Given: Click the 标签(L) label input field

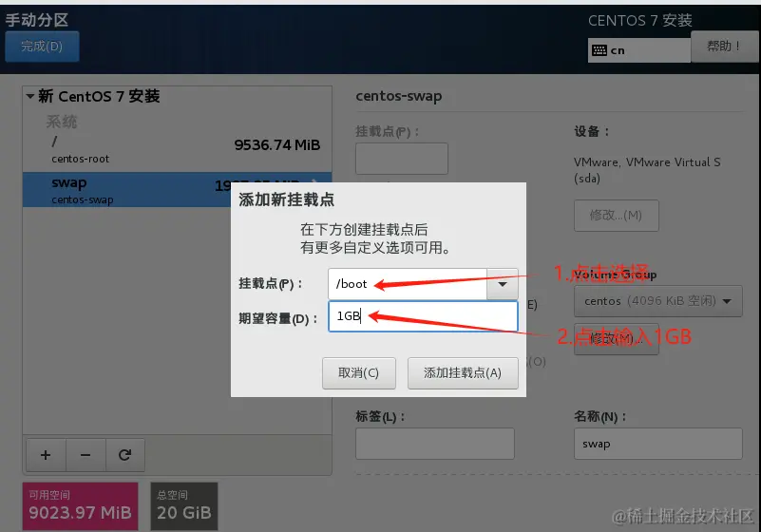Looking at the screenshot, I should [435, 443].
